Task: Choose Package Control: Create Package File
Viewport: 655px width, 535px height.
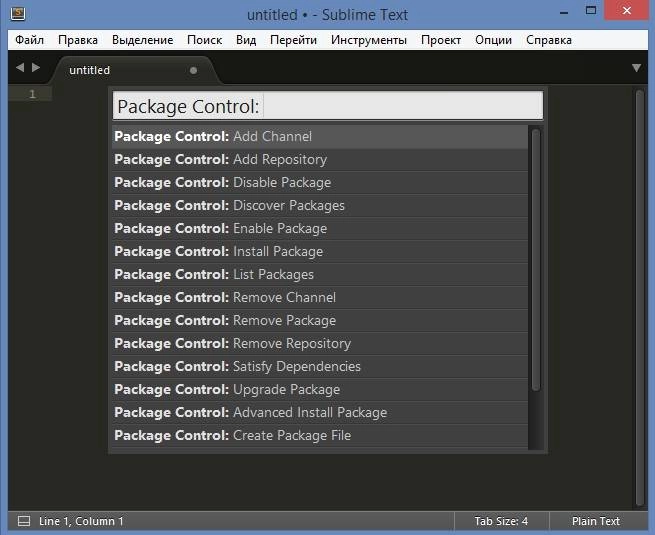Action: (320, 436)
